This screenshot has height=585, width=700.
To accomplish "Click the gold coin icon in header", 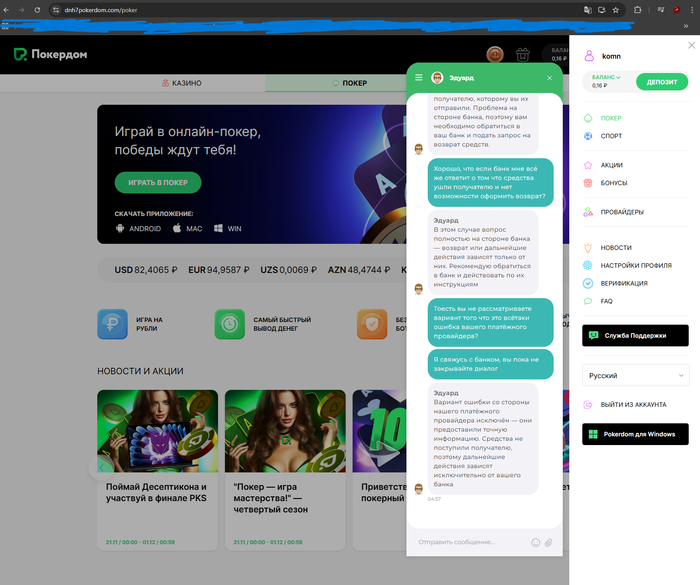I will [x=495, y=55].
